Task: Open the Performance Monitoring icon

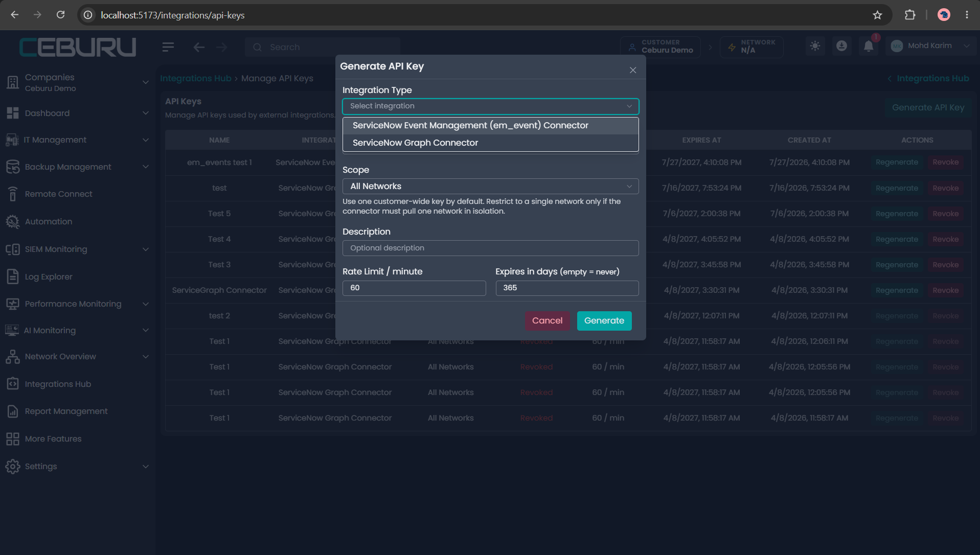Action: 13,304
